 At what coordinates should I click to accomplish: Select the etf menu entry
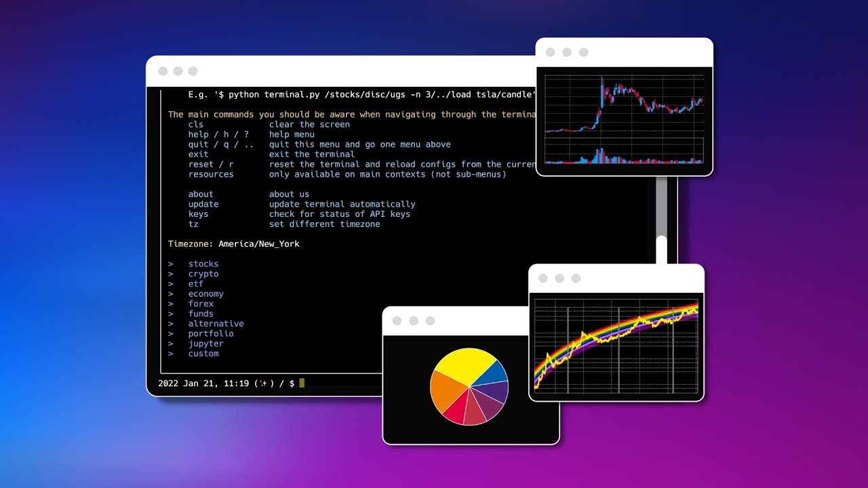pos(195,284)
